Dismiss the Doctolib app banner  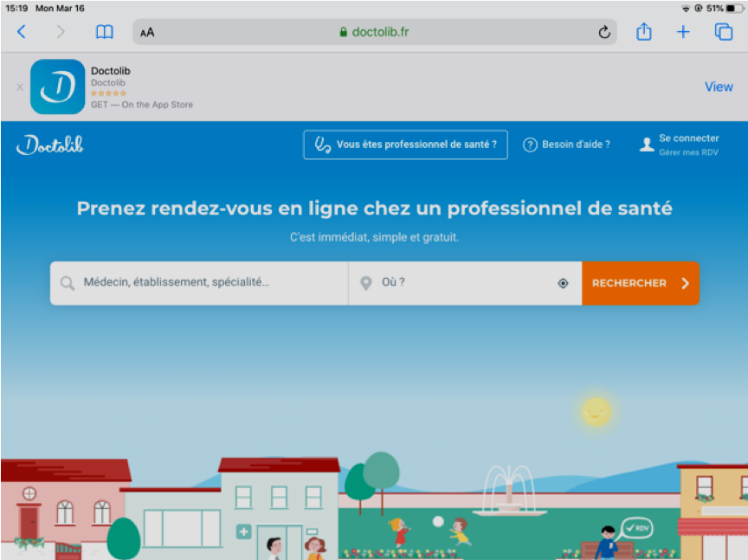(x=20, y=87)
